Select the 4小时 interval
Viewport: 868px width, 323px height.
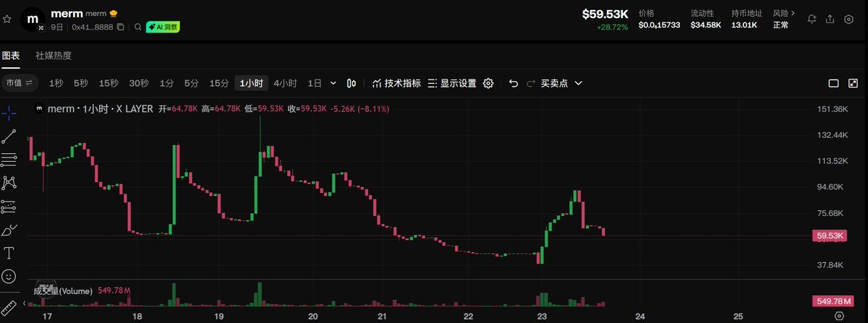click(285, 83)
